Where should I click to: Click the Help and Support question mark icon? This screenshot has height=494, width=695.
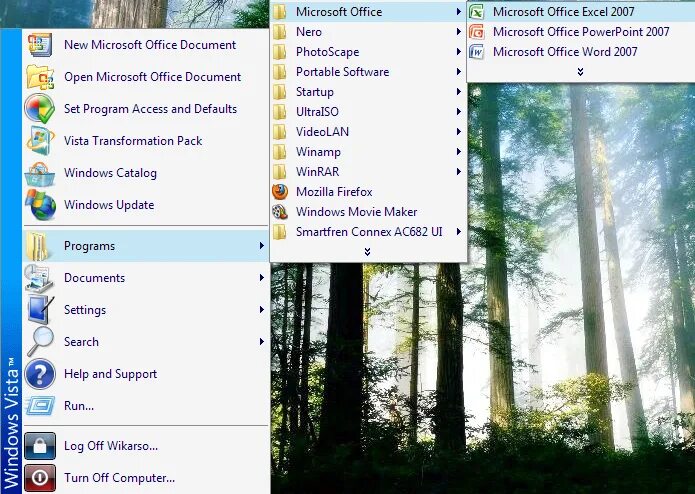click(39, 374)
